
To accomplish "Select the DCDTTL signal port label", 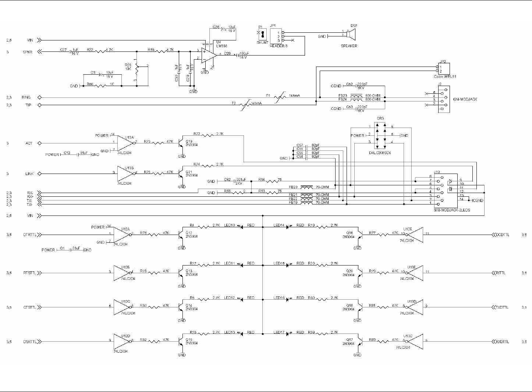I will (x=502, y=235).
